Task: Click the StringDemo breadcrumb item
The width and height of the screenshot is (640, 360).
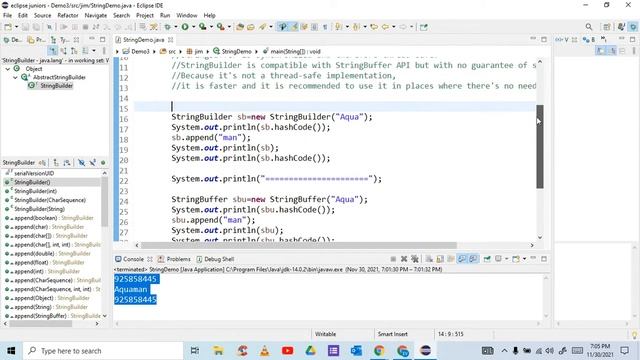Action: point(232,51)
